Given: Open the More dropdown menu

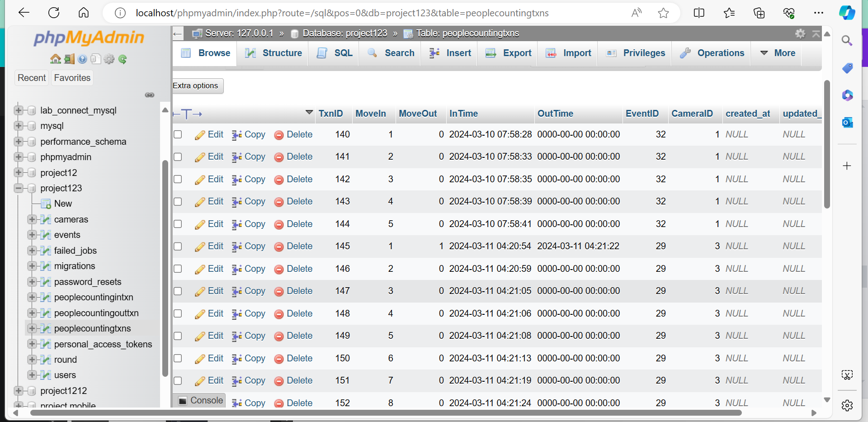Looking at the screenshot, I should point(778,53).
